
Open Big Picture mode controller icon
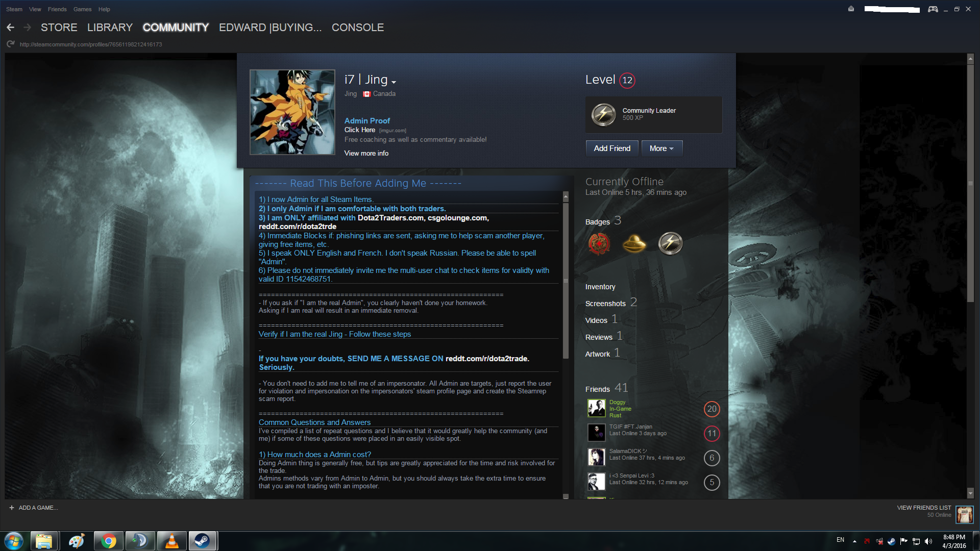pyautogui.click(x=933, y=9)
